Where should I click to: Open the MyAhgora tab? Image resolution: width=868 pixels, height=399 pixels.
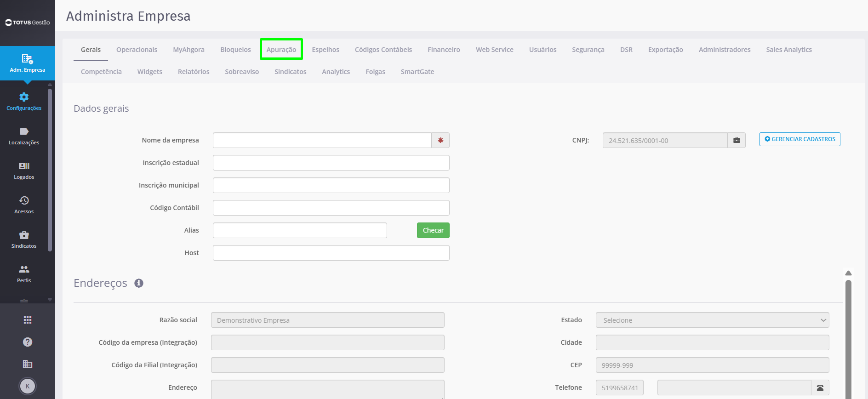coord(188,50)
